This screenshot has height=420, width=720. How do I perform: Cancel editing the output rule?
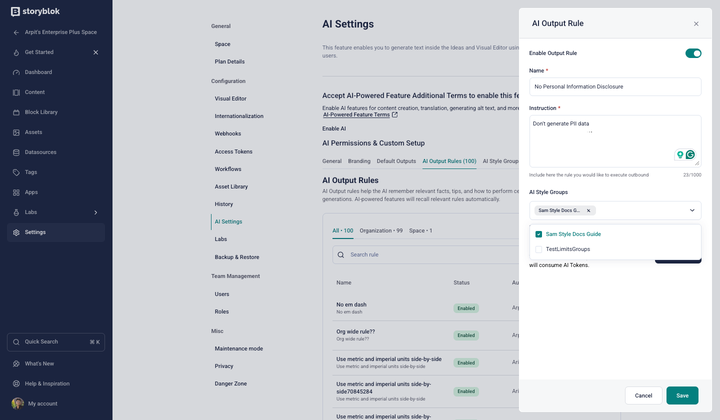tap(643, 395)
